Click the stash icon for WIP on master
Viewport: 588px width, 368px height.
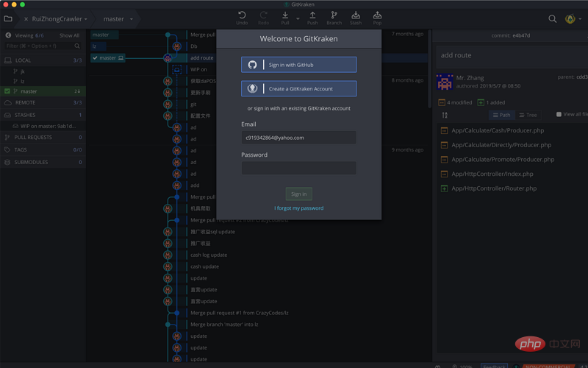coord(15,126)
